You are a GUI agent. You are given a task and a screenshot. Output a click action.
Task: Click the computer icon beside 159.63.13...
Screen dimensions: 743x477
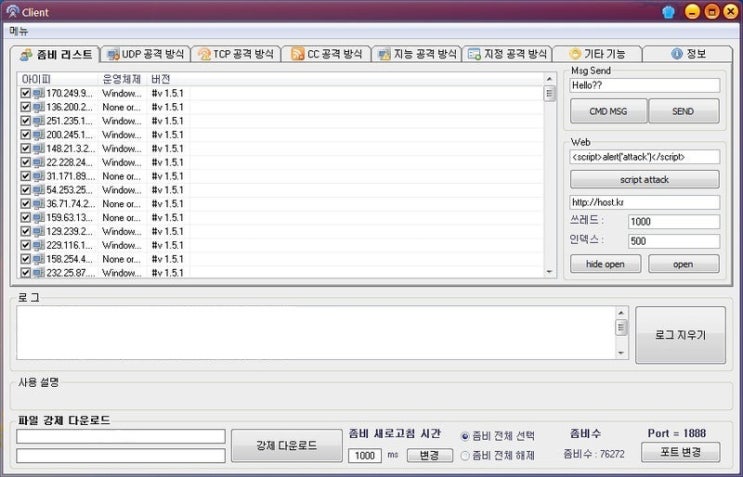(x=38, y=217)
